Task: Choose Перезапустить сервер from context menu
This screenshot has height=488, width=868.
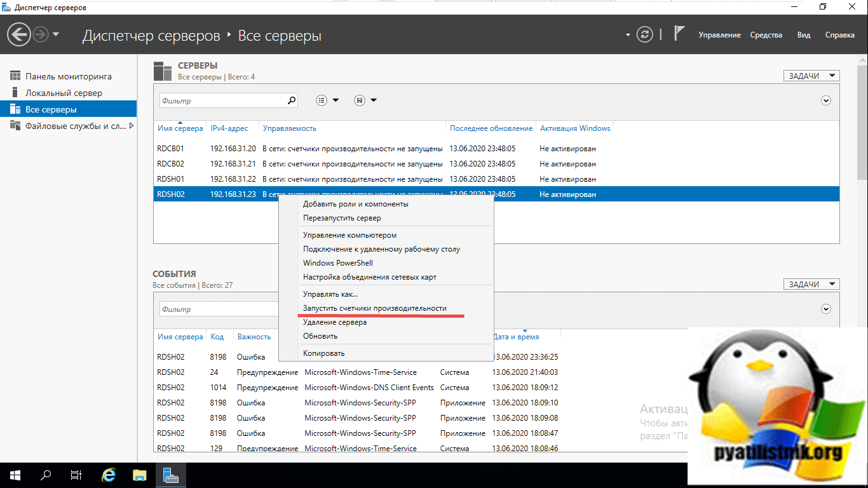Action: [x=342, y=218]
